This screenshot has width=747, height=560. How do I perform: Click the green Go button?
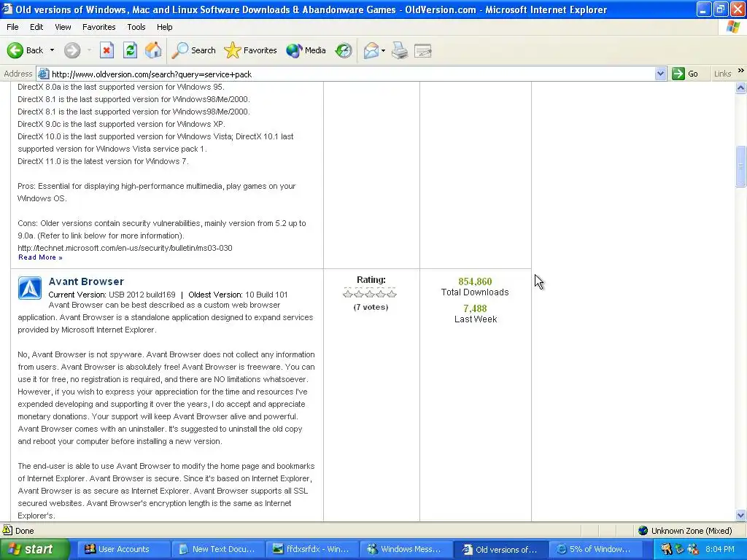pyautogui.click(x=685, y=74)
